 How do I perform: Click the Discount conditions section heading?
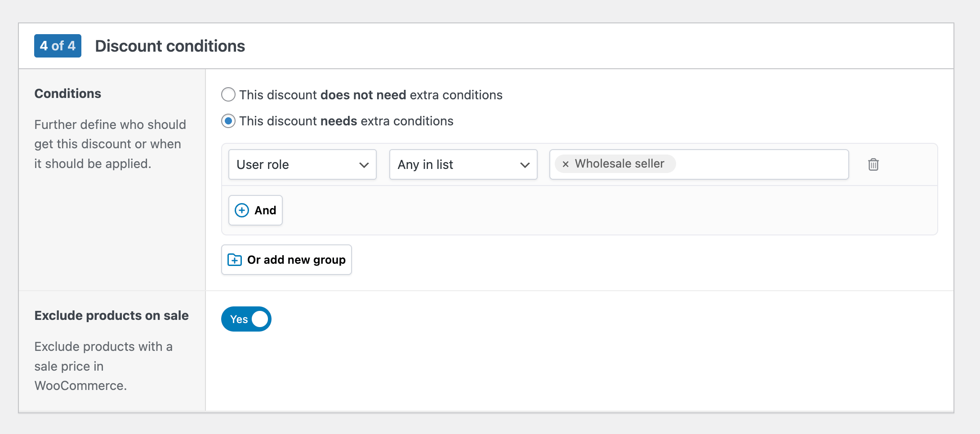(170, 46)
